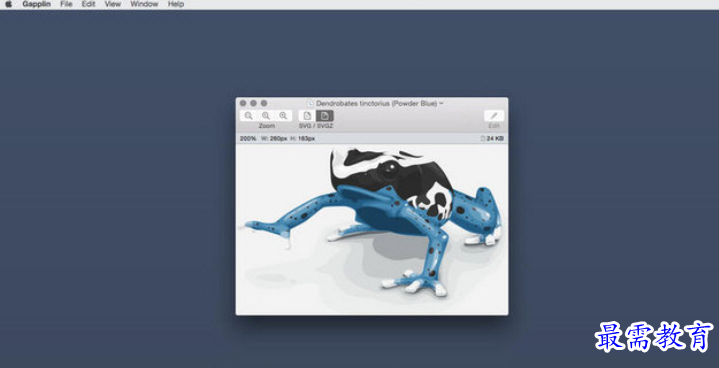Image resolution: width=719 pixels, height=368 pixels.
Task: Click the 200% zoom level readout
Action: tap(248, 138)
